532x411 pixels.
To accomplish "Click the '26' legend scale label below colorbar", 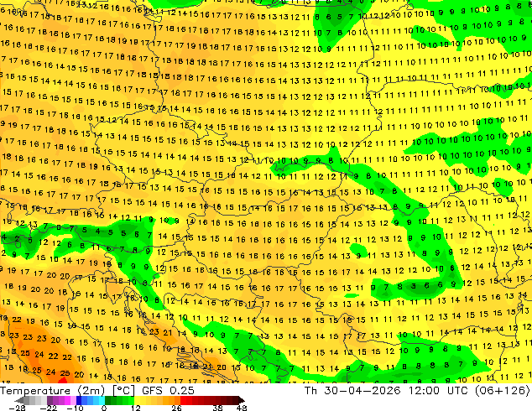I will pyautogui.click(x=176, y=408).
